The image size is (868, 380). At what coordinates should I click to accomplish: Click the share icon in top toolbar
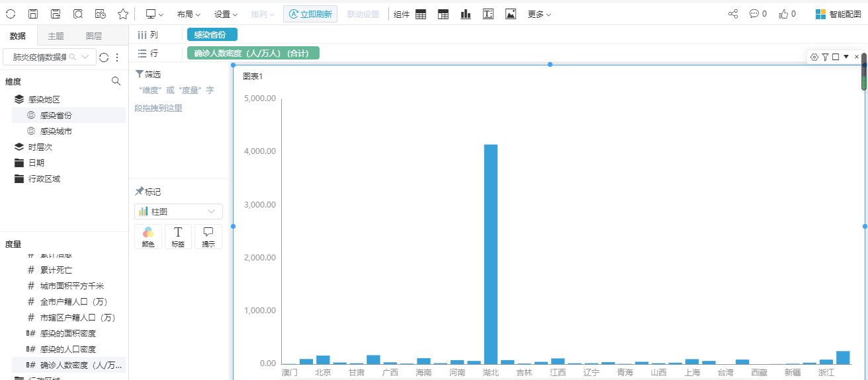click(x=733, y=14)
